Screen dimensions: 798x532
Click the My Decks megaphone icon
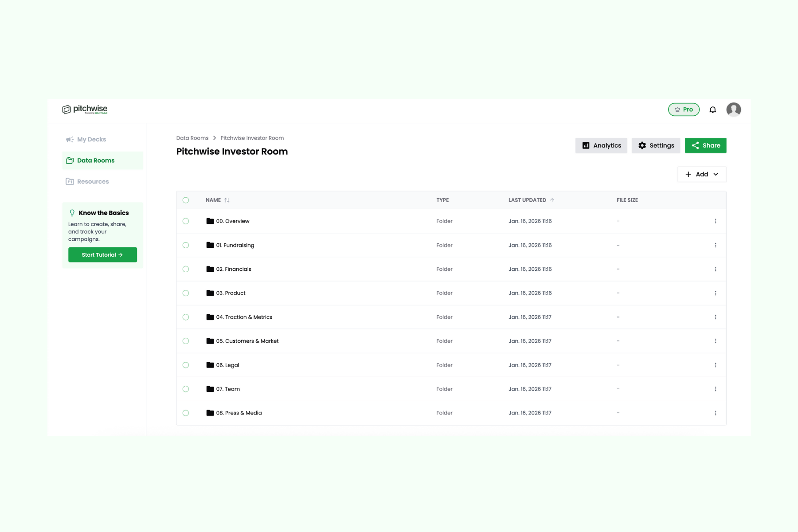click(x=70, y=139)
